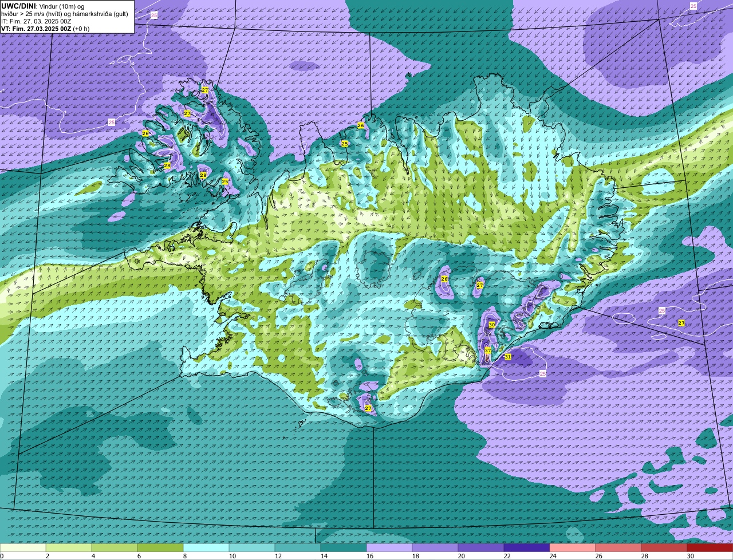Click the color bar tick label 20
The width and height of the screenshot is (733, 560).
tap(462, 556)
